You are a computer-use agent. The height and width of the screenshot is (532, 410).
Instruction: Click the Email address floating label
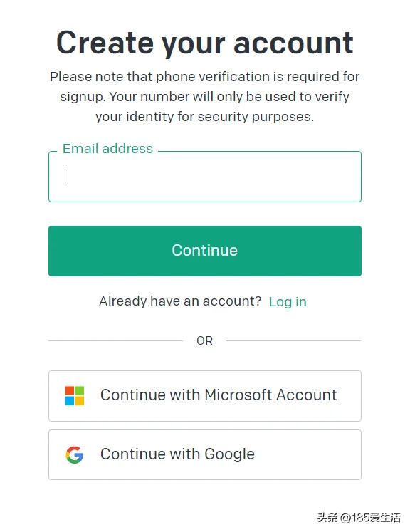pos(108,149)
